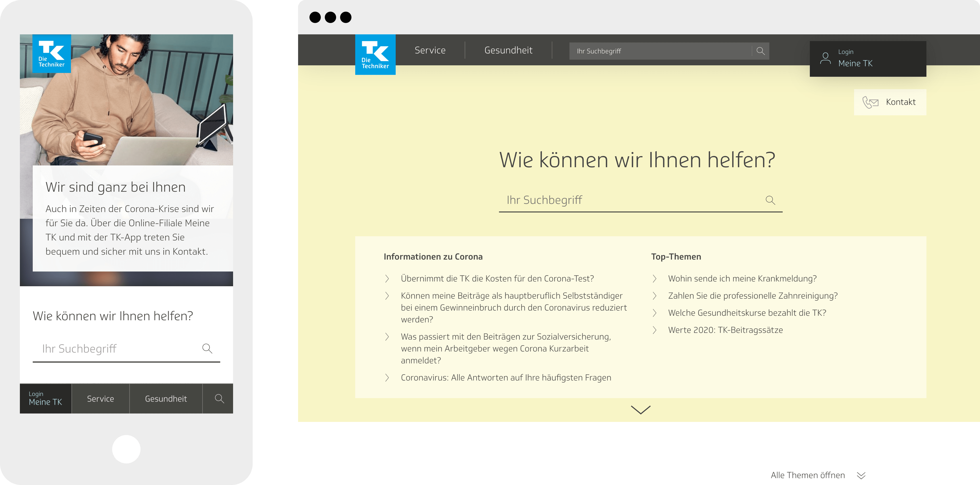Click chevron beside Kurzarbeit question
The image size is (980, 485).
point(387,337)
